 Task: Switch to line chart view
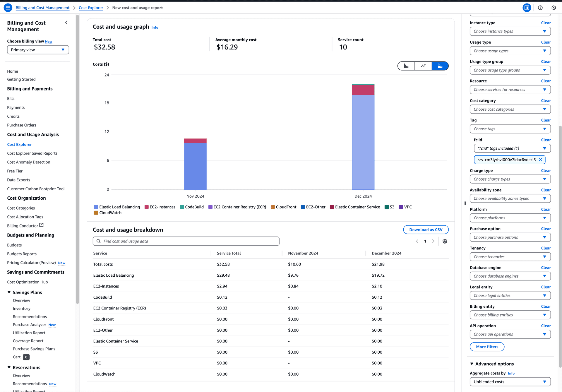[x=423, y=66]
